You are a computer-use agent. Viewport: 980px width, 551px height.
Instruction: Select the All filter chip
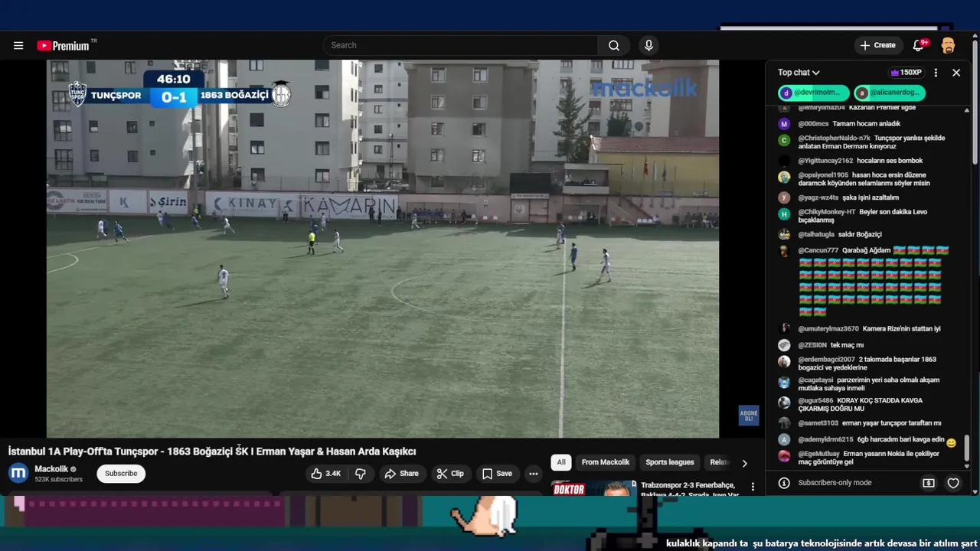(561, 462)
